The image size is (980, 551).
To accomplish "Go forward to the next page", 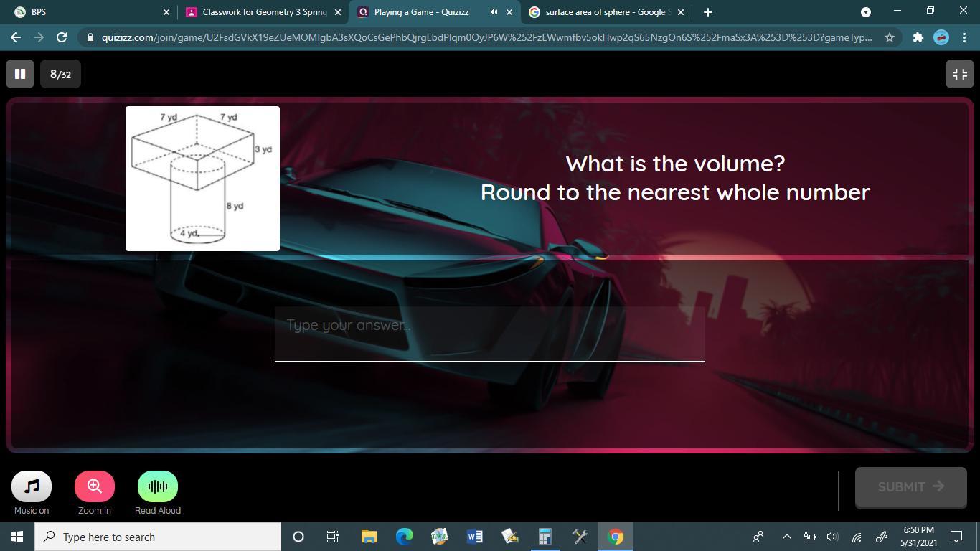I will tap(39, 37).
